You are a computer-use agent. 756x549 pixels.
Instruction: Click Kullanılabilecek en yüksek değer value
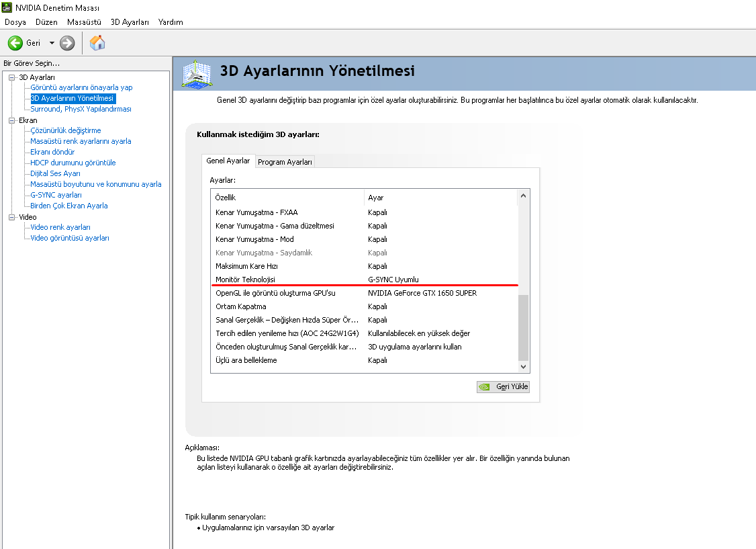(x=419, y=334)
